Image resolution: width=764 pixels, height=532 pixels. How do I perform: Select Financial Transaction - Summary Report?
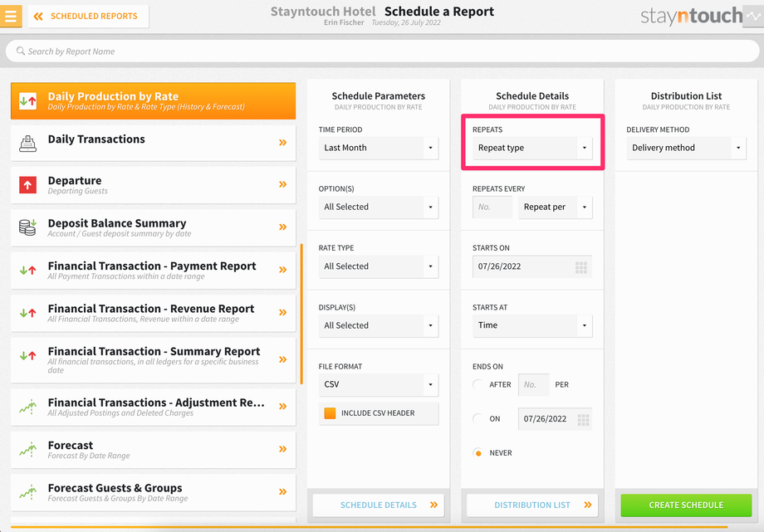click(x=153, y=359)
